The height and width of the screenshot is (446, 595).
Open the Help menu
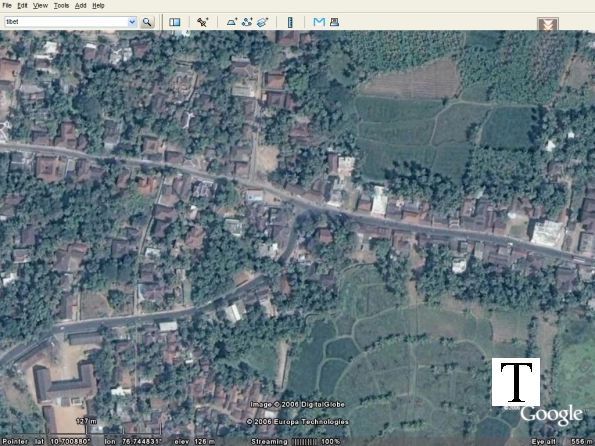tap(98, 6)
